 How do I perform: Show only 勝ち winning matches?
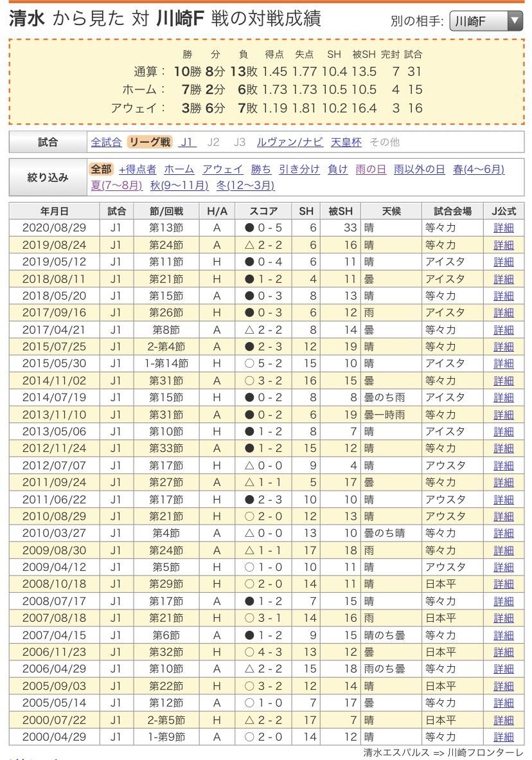pos(261,169)
